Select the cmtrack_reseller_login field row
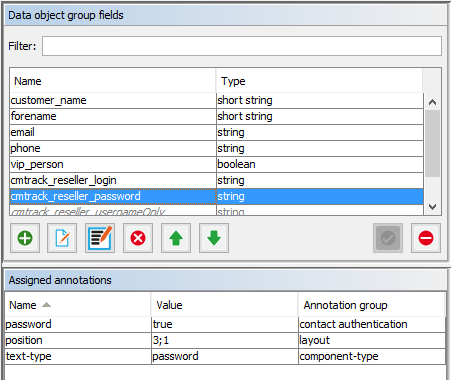 point(217,180)
